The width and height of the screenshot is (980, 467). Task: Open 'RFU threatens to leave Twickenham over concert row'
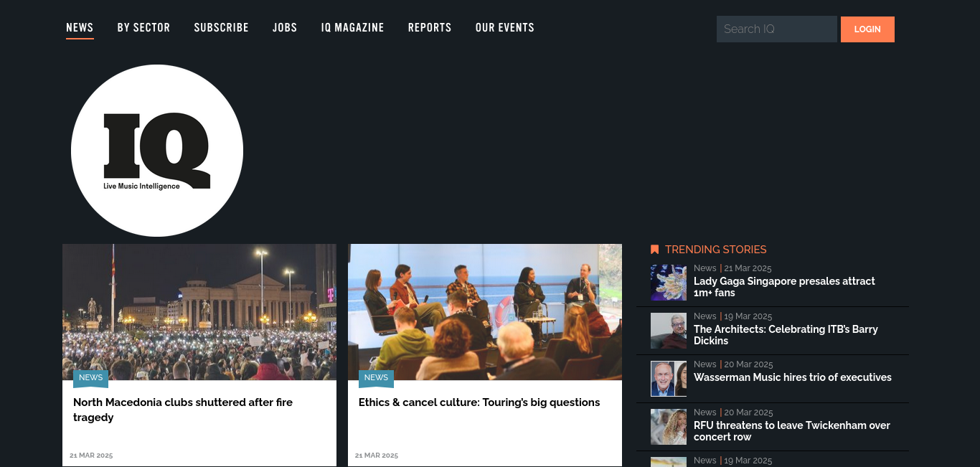pos(792,431)
